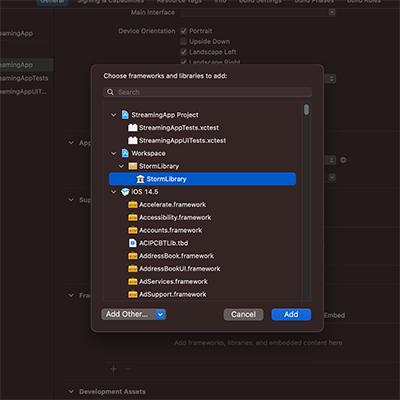Click the dialog list vertical scrollbar thumb
The height and width of the screenshot is (400, 400).
point(306,110)
